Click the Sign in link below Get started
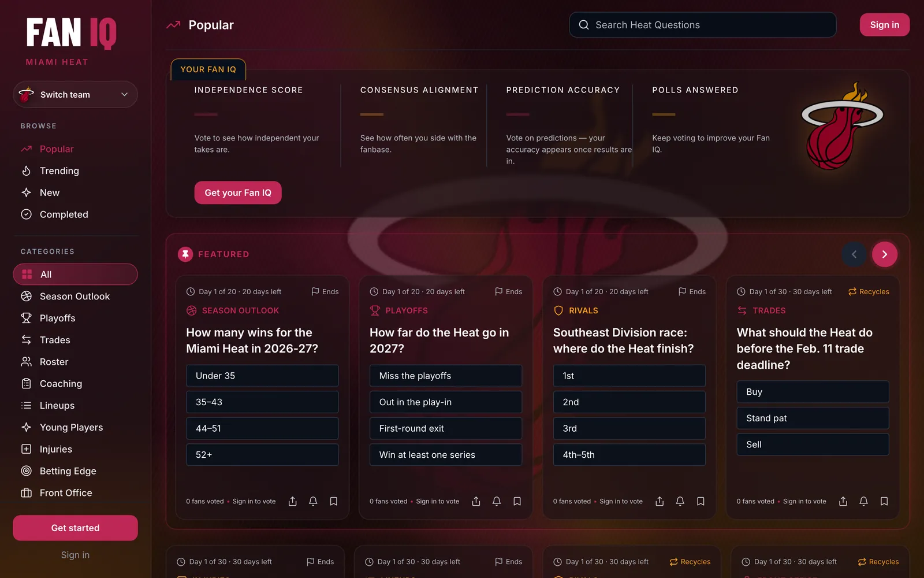 (x=75, y=555)
